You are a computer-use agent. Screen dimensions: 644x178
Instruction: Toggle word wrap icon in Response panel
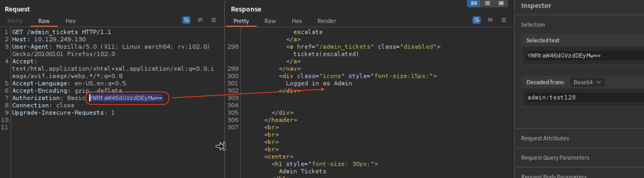pos(476,20)
